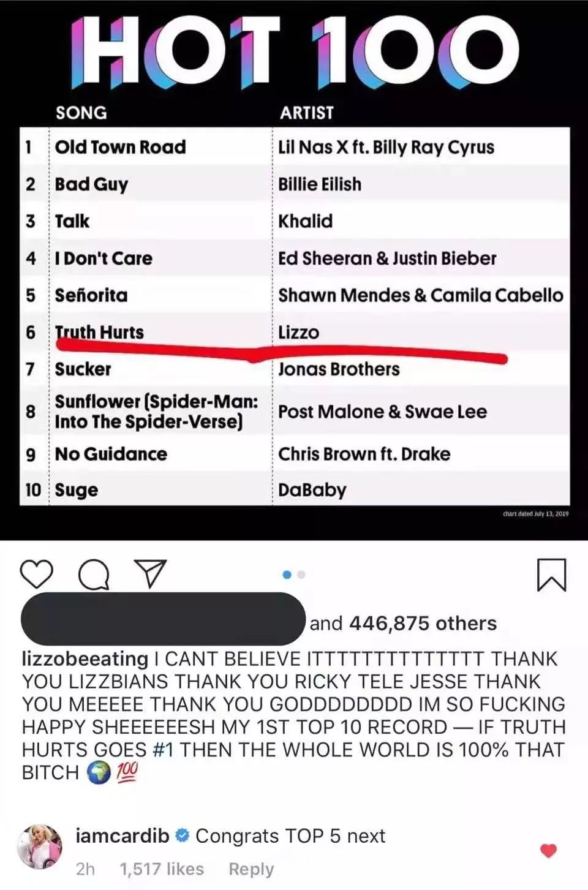
Task: Click the earth globe emoji in caption
Action: (x=98, y=772)
